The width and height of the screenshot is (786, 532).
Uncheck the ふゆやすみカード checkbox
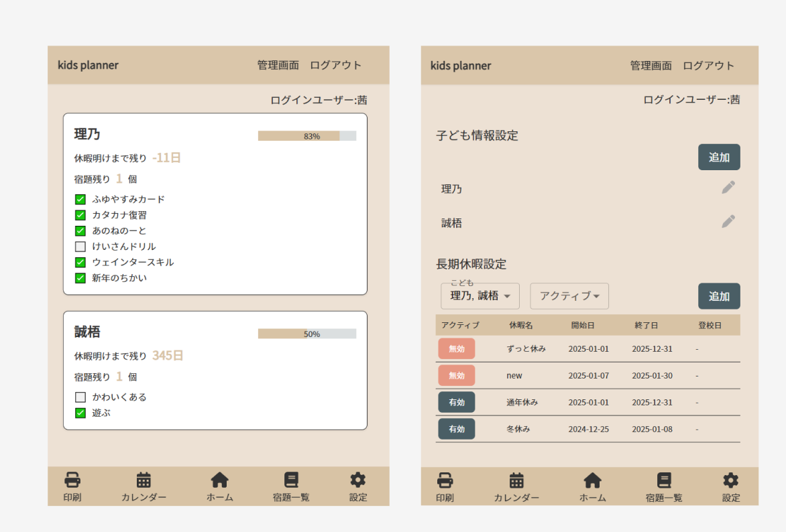tap(80, 199)
